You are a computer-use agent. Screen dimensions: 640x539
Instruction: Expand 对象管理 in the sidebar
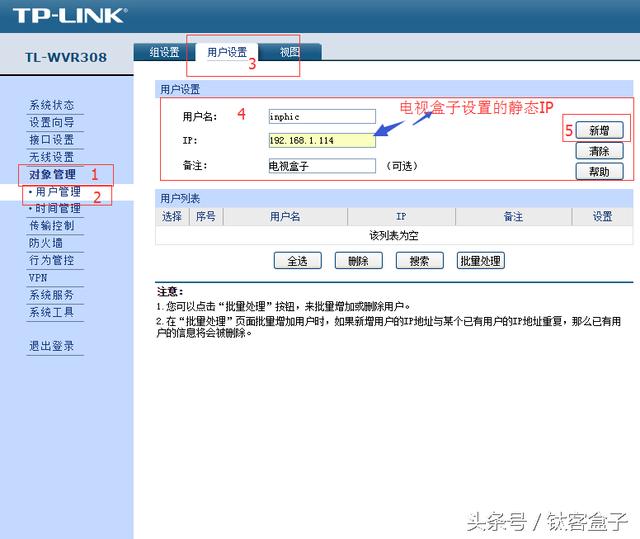53,175
